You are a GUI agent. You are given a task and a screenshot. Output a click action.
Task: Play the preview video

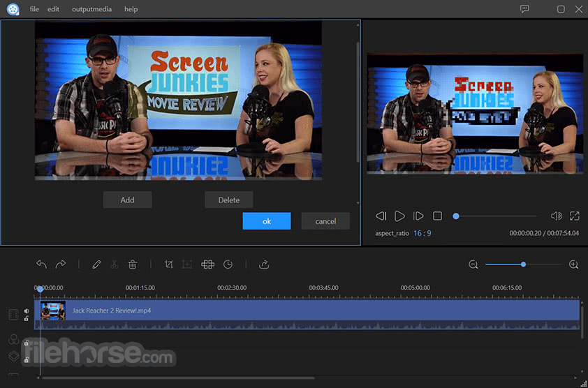point(399,216)
